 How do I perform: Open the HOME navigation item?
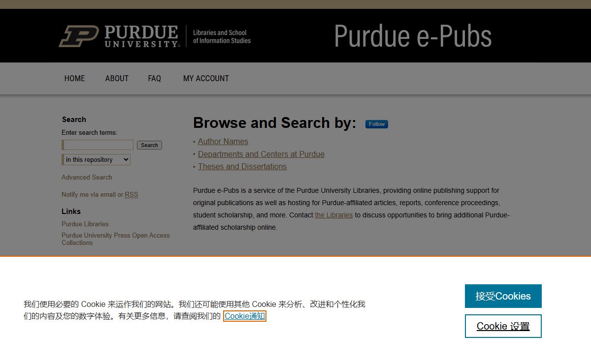click(x=74, y=78)
